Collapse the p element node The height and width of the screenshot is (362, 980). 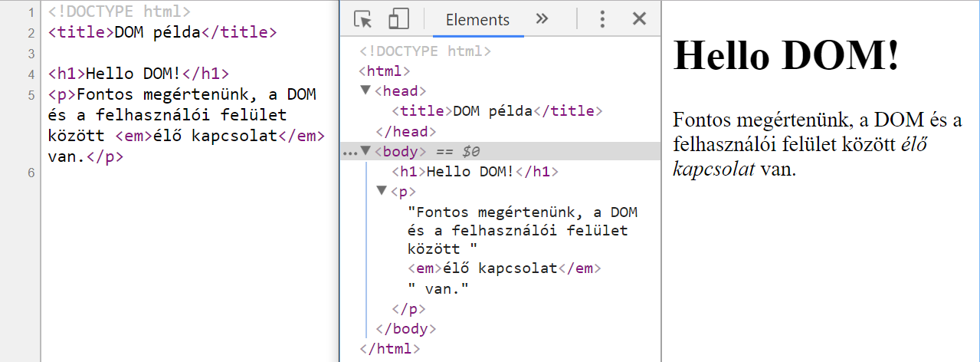click(382, 191)
